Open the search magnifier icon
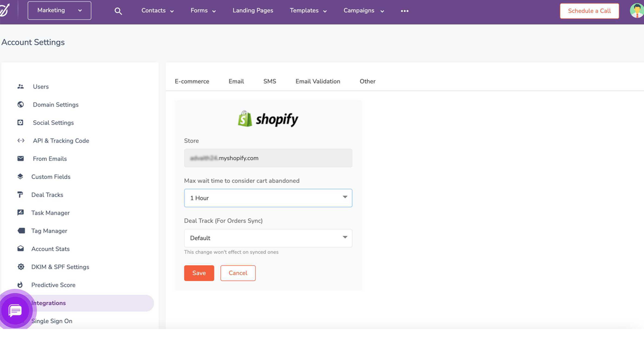The image size is (644, 362). pos(118,11)
